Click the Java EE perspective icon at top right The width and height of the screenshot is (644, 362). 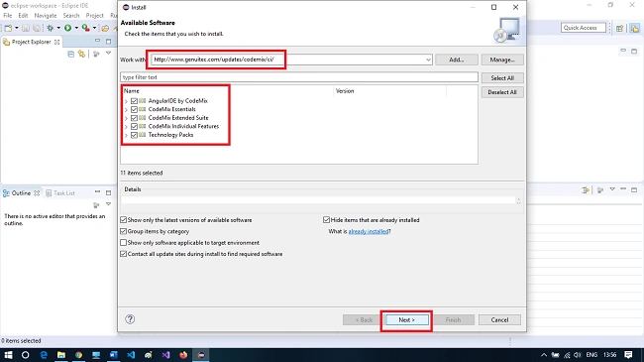pos(635,28)
